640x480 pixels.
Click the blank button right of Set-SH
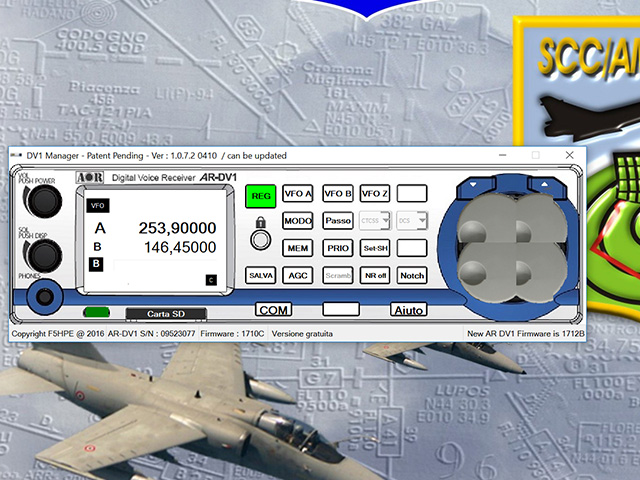[412, 248]
